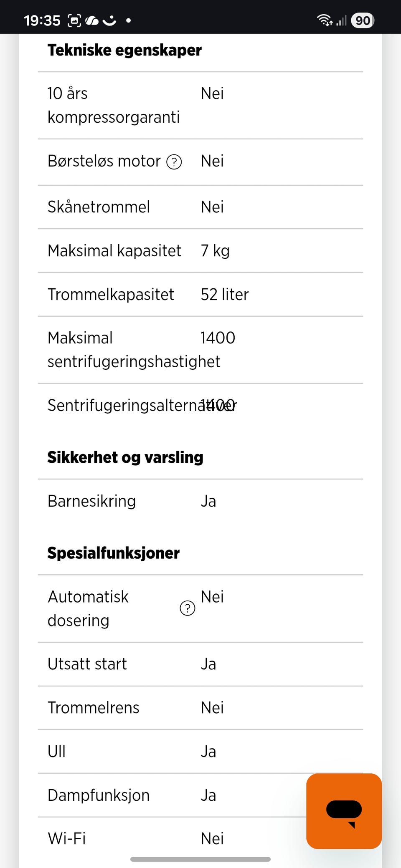Open help for Børsteløs motor

(x=174, y=162)
